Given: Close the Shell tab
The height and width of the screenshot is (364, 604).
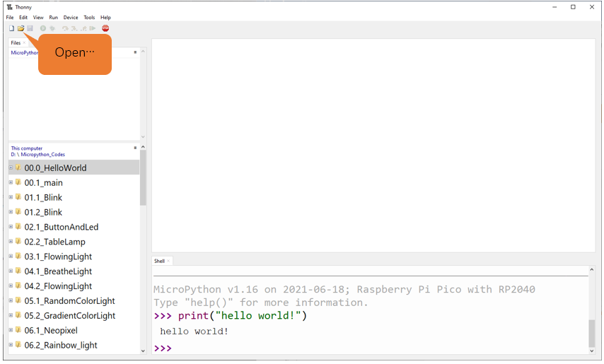Looking at the screenshot, I should 168,261.
